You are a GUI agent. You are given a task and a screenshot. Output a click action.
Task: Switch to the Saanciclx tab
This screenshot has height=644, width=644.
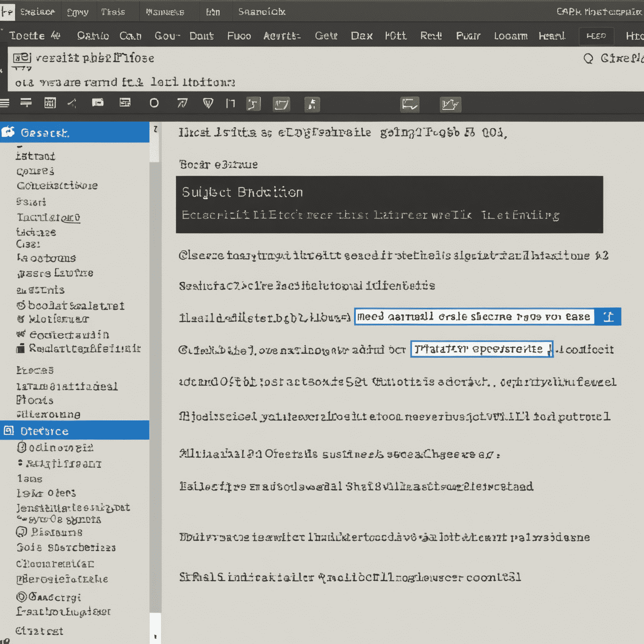click(x=262, y=12)
